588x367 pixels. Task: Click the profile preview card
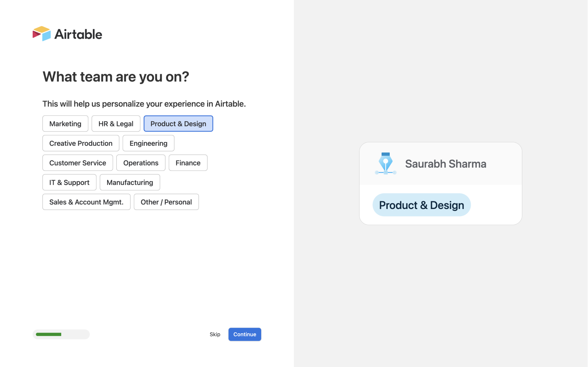click(441, 183)
